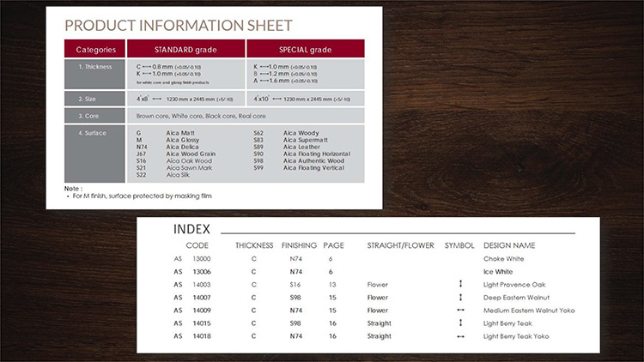Click the symbol arrow in Deep Eastern Walnut row

click(461, 297)
